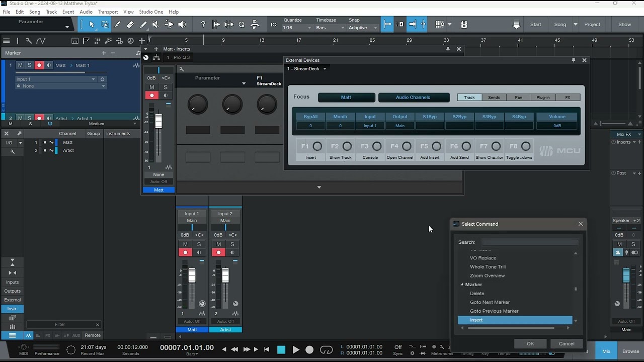Click the export down-arrow icon
This screenshot has height=362, width=644.
pyautogui.click(x=517, y=24)
